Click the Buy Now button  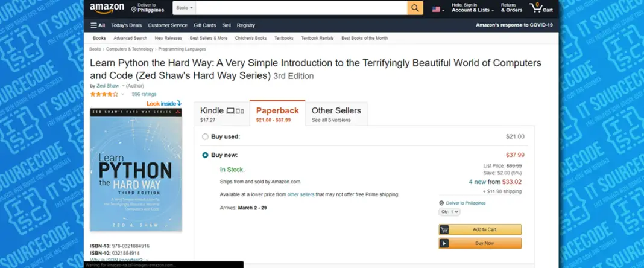click(480, 243)
